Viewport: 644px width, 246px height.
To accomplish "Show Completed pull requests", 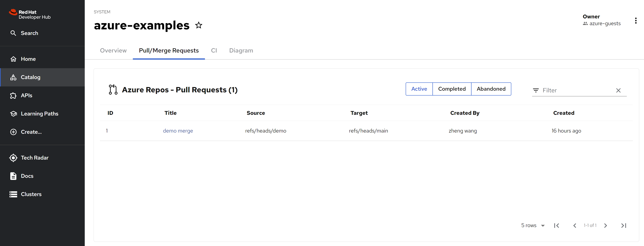I will (452, 89).
